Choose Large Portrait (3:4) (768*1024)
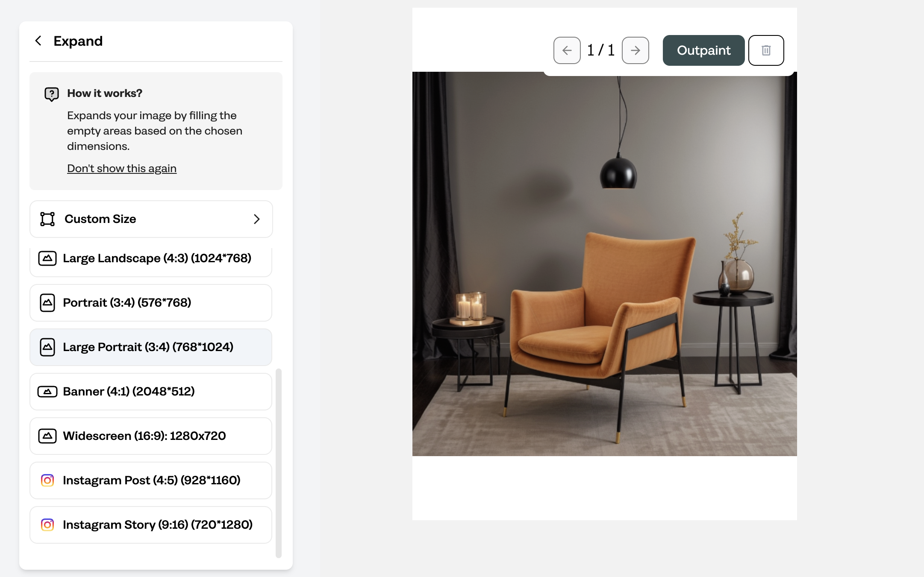This screenshot has width=924, height=577. click(x=151, y=347)
